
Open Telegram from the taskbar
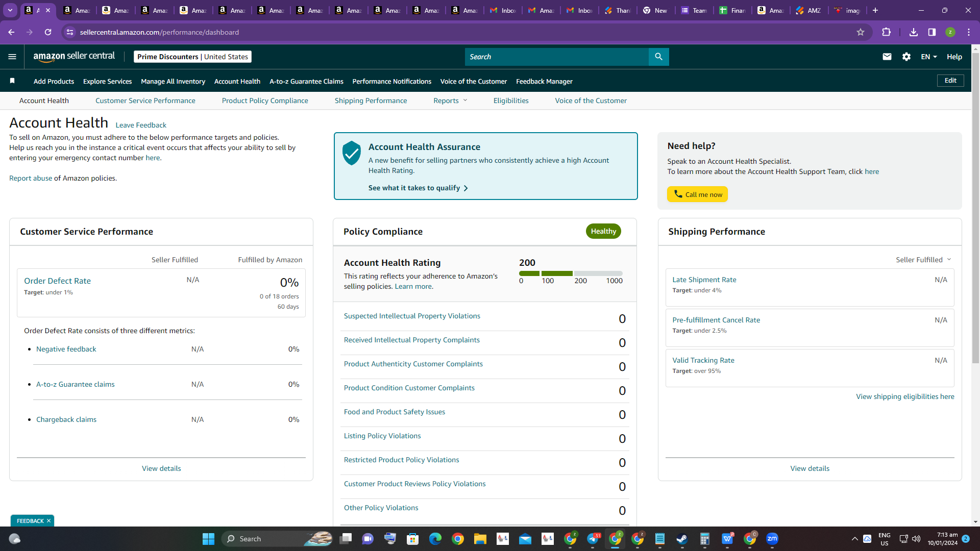tap(593, 539)
